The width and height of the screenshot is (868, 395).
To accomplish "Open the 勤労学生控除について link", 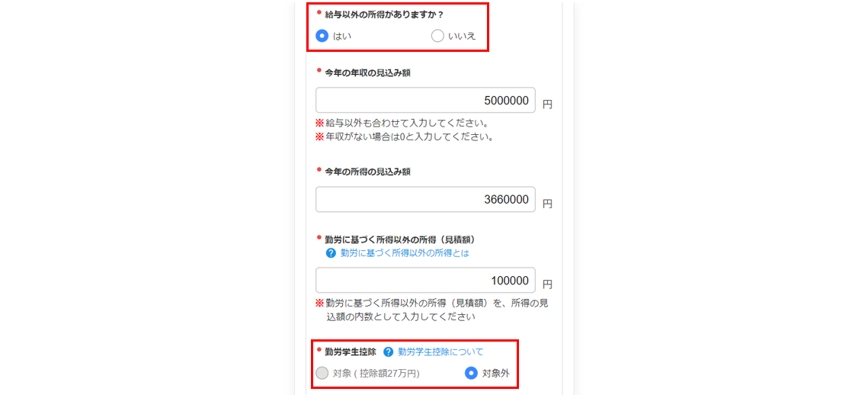I will (440, 352).
